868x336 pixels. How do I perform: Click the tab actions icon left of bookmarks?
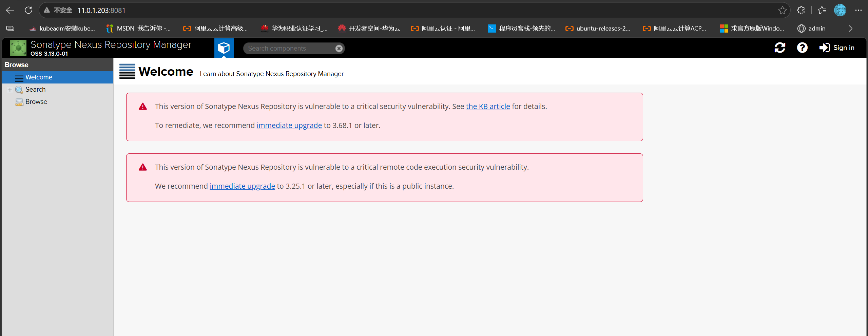tap(10, 29)
